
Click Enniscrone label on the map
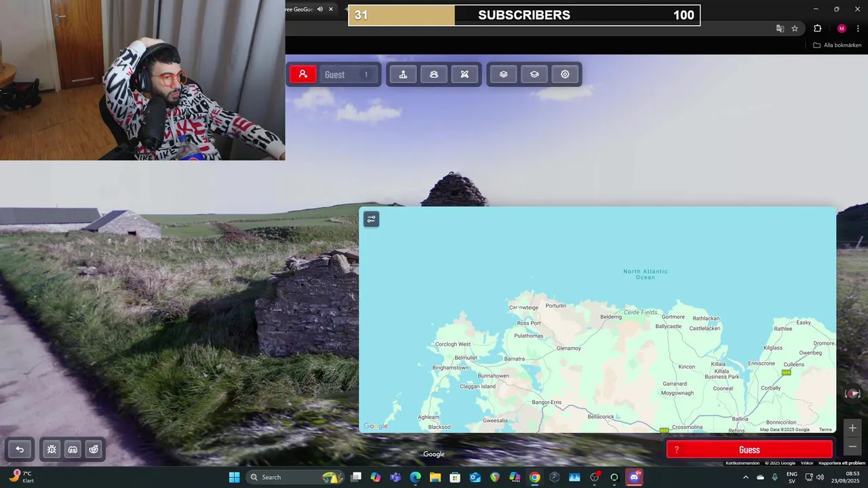(761, 363)
